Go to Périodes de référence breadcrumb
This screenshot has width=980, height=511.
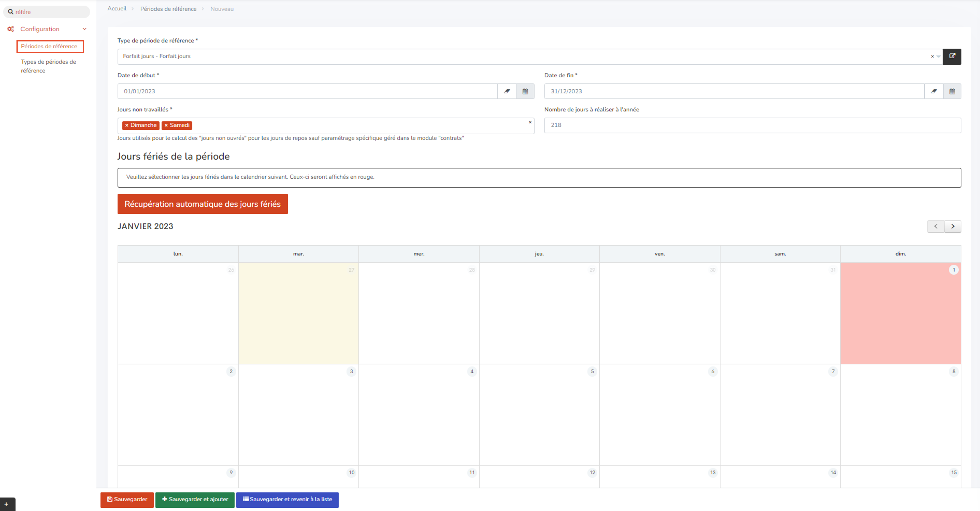(x=168, y=9)
